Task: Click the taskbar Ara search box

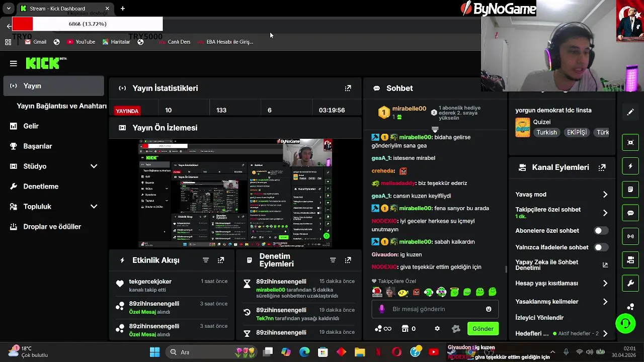Action: (211, 352)
